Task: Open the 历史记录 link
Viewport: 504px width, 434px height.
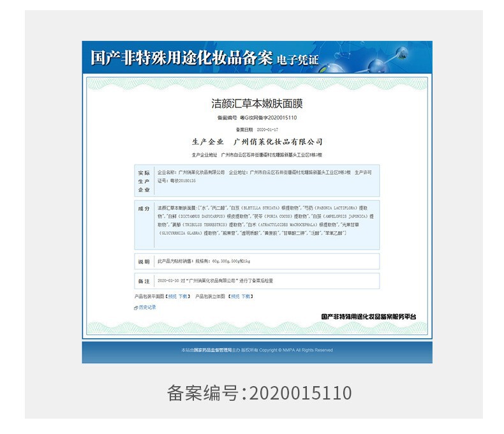Action: (147, 308)
